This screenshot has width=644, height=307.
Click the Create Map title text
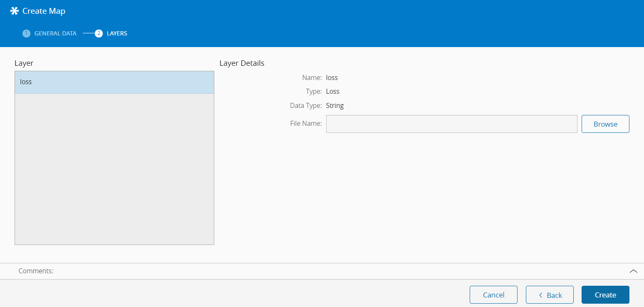pos(44,11)
